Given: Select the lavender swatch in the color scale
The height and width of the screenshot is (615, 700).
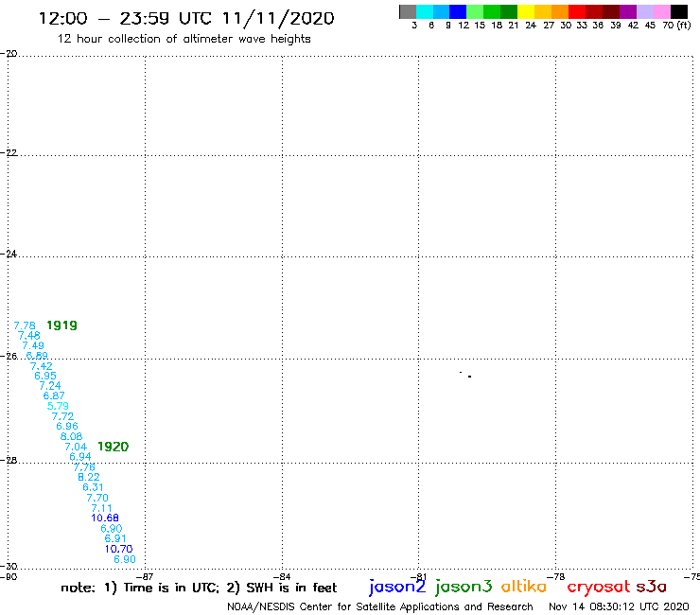Looking at the screenshot, I should pyautogui.click(x=645, y=11).
